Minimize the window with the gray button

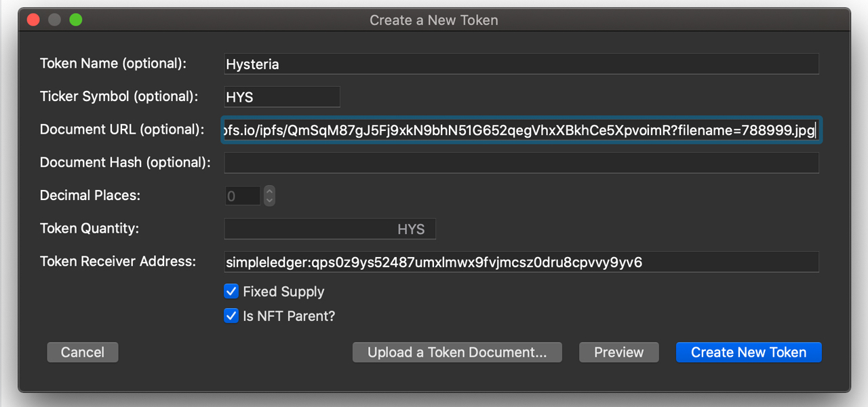pos(54,20)
